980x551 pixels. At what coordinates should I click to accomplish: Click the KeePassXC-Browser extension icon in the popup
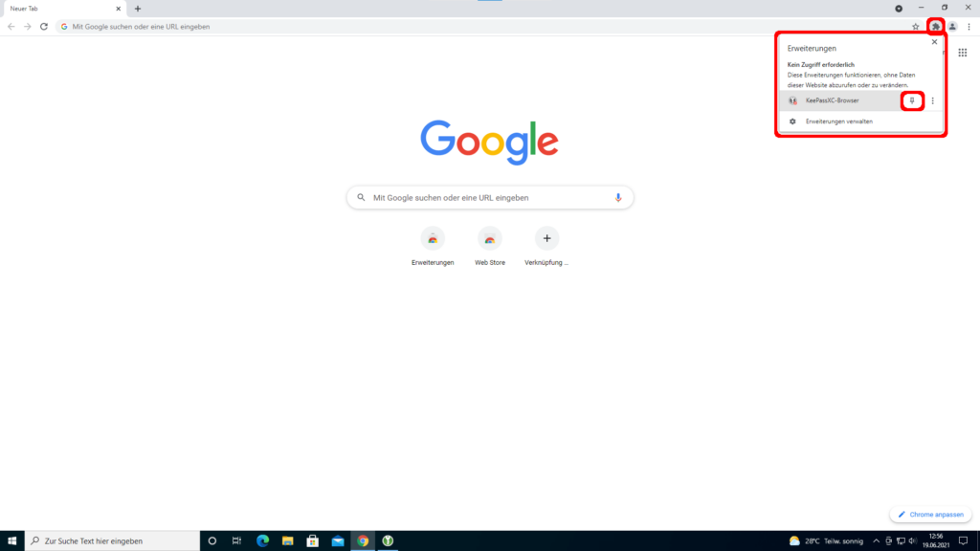792,100
